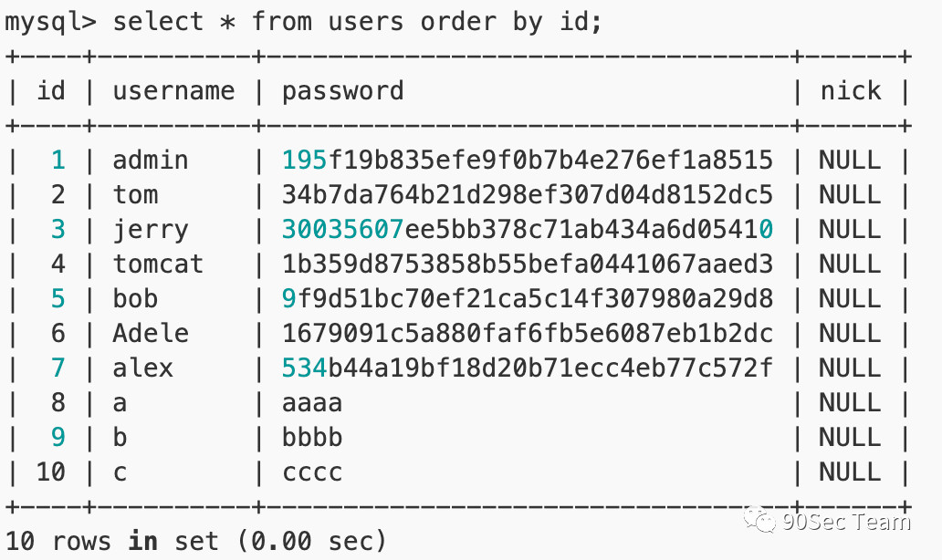
Task: Click the password column header
Action: (342, 92)
